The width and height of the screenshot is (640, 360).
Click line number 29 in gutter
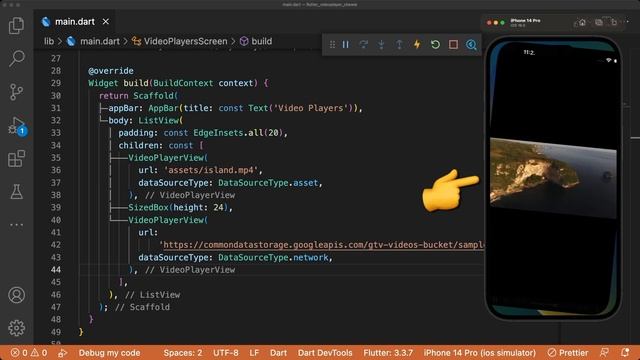coord(56,83)
